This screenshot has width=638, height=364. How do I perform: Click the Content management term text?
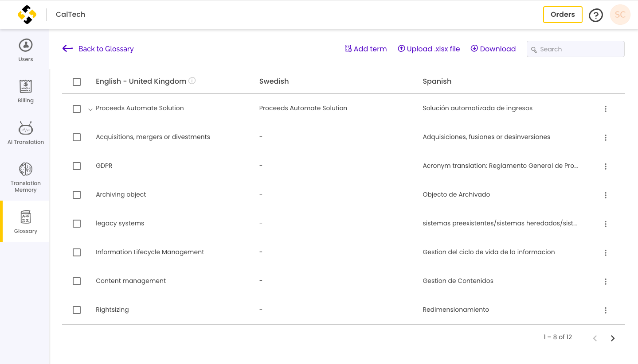pyautogui.click(x=131, y=281)
